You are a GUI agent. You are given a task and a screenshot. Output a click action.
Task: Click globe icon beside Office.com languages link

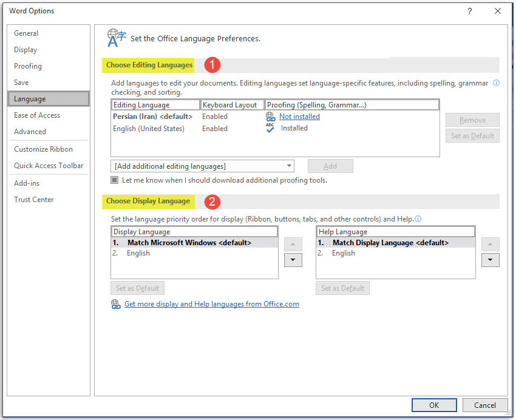pos(116,304)
